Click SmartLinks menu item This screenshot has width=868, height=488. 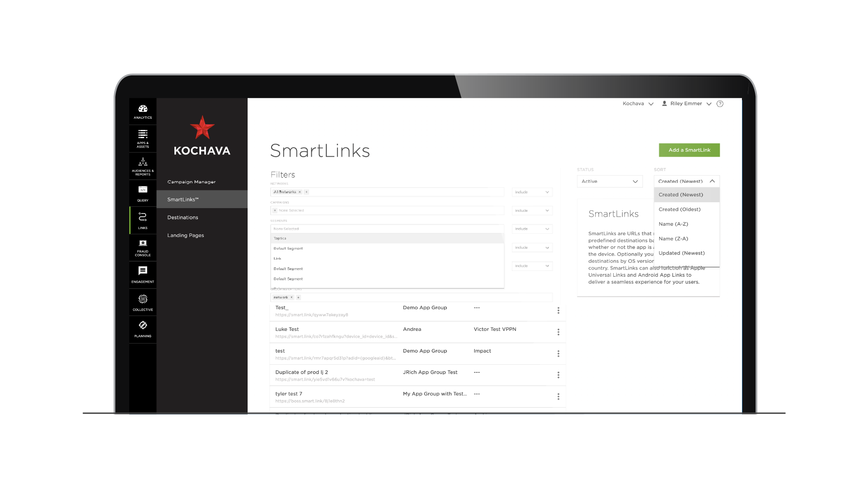point(183,199)
